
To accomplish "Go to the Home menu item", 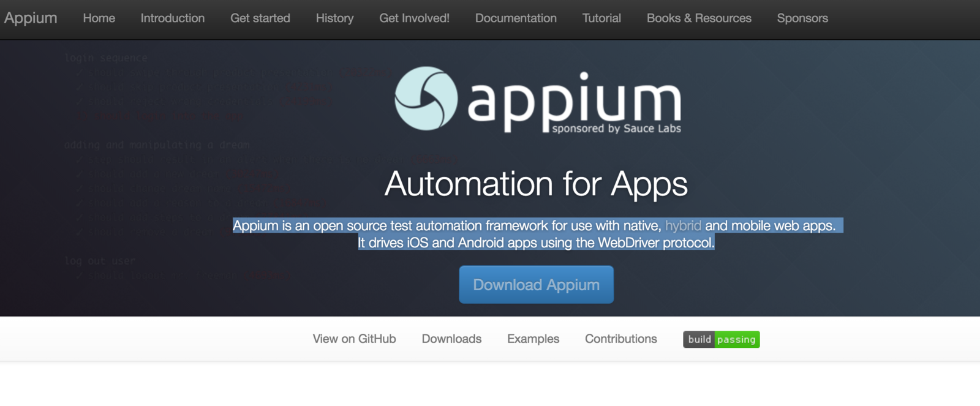I will pyautogui.click(x=99, y=18).
